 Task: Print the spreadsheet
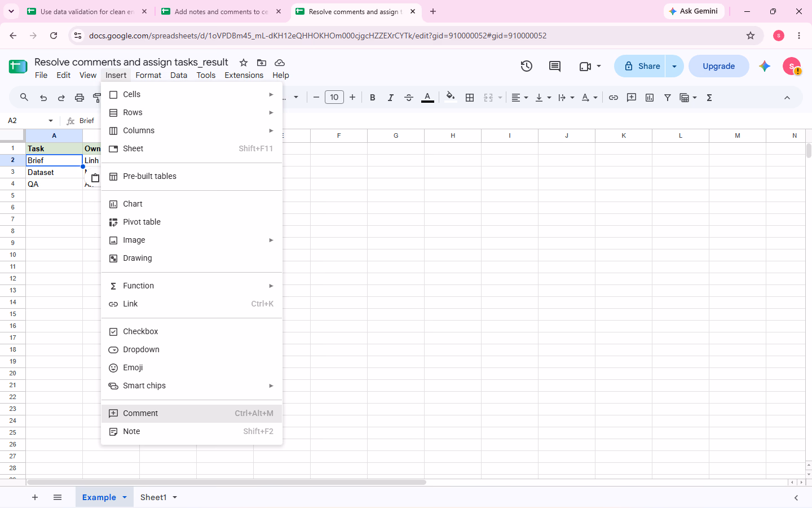click(x=80, y=98)
